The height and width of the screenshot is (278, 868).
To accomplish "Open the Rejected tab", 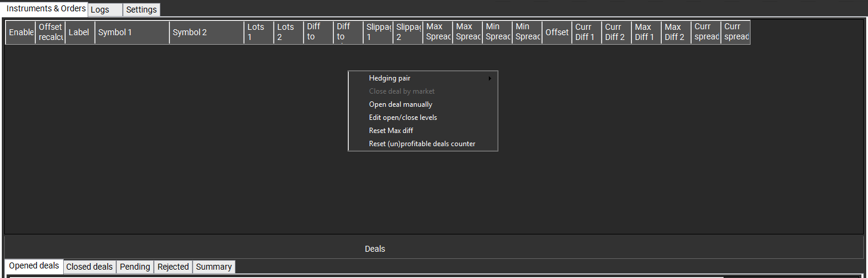I will point(173,267).
